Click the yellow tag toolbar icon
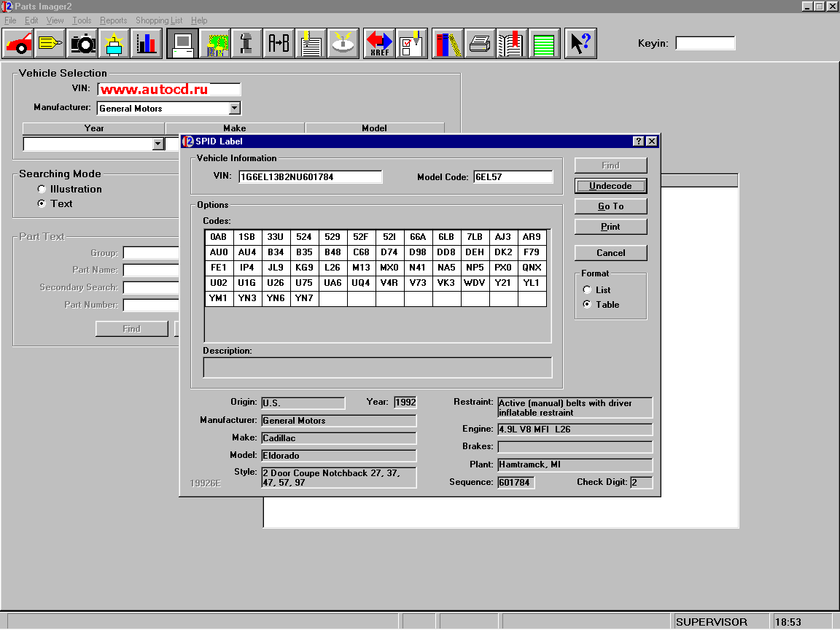Viewport: 840px width, 630px height. coord(50,44)
